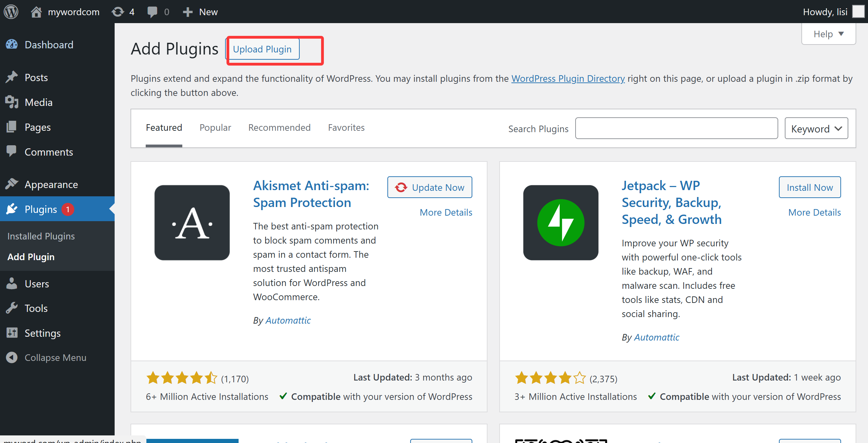Open Users via the person icon
Image resolution: width=868 pixels, height=443 pixels.
click(11, 284)
